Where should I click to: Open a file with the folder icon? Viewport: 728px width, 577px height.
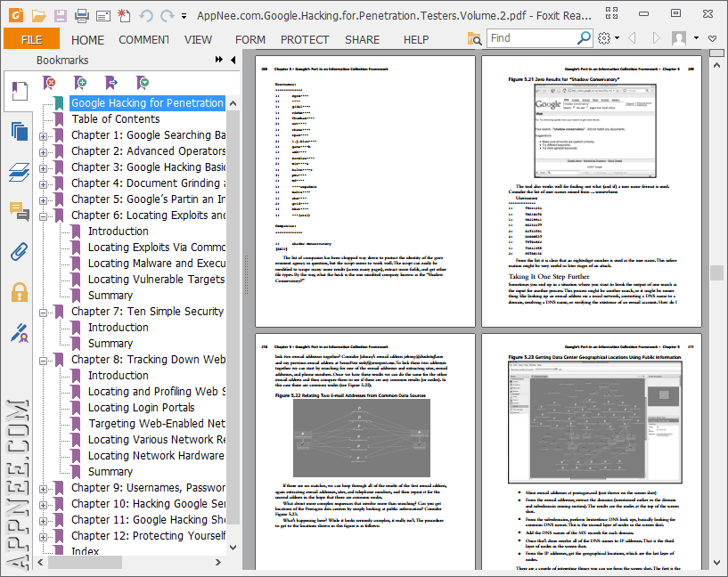39,16
